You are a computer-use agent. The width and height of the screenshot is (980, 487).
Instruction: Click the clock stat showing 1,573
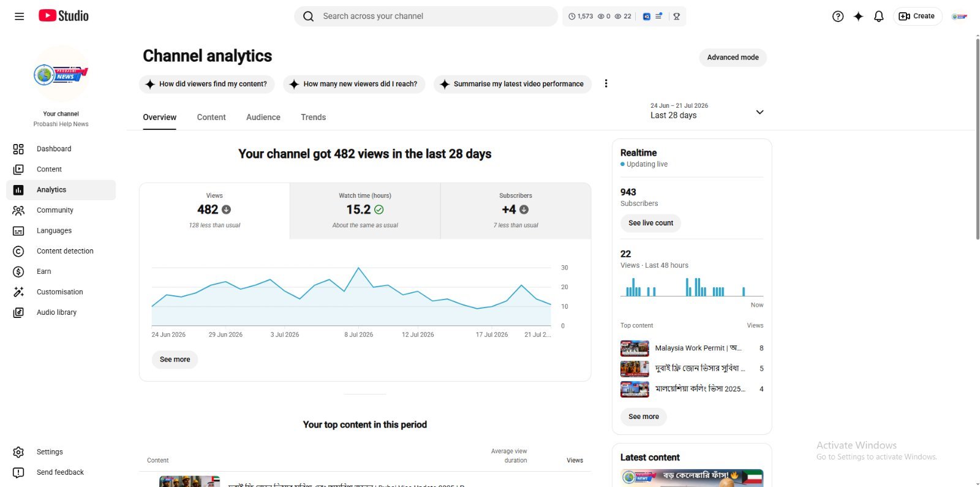coord(581,17)
